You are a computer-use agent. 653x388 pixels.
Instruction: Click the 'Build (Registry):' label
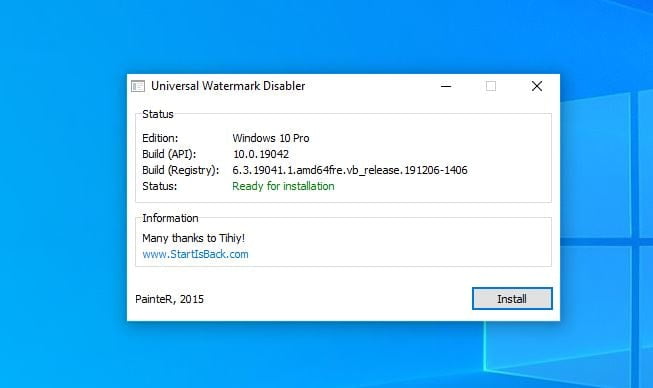(180, 170)
